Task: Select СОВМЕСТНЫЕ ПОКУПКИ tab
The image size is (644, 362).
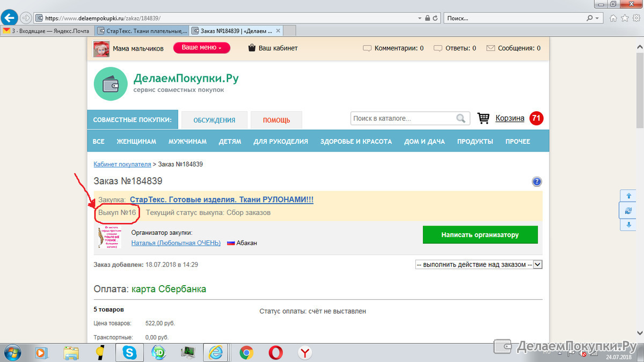Action: coord(132,120)
